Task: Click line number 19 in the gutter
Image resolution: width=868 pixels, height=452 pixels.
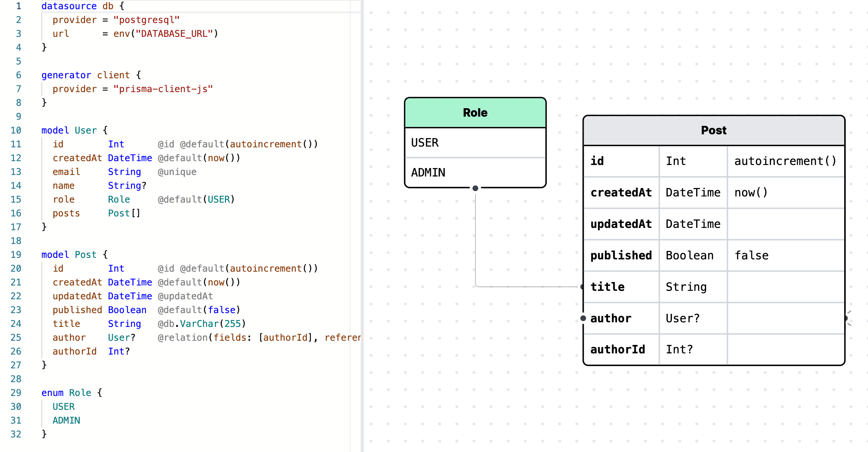Action: [x=16, y=255]
